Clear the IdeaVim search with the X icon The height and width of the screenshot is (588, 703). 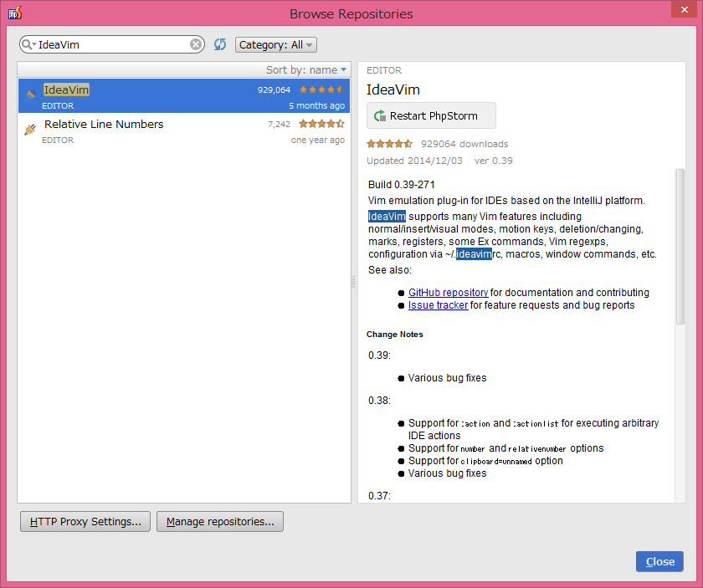click(x=195, y=43)
